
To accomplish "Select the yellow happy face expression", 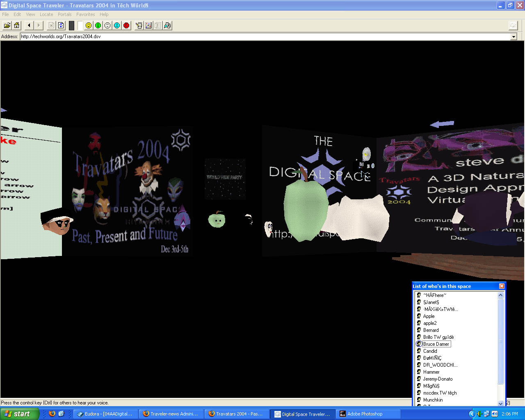I will click(89, 25).
